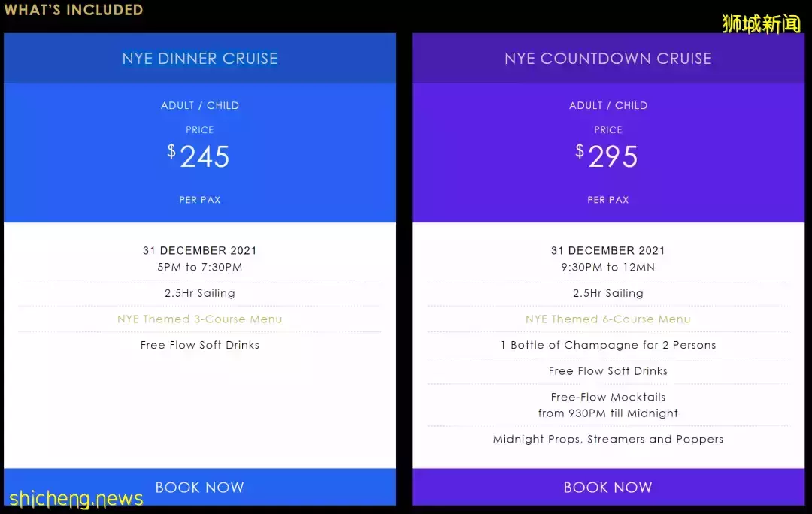Click Free Flow Soft Drinks in the dinner cruise

pos(200,345)
